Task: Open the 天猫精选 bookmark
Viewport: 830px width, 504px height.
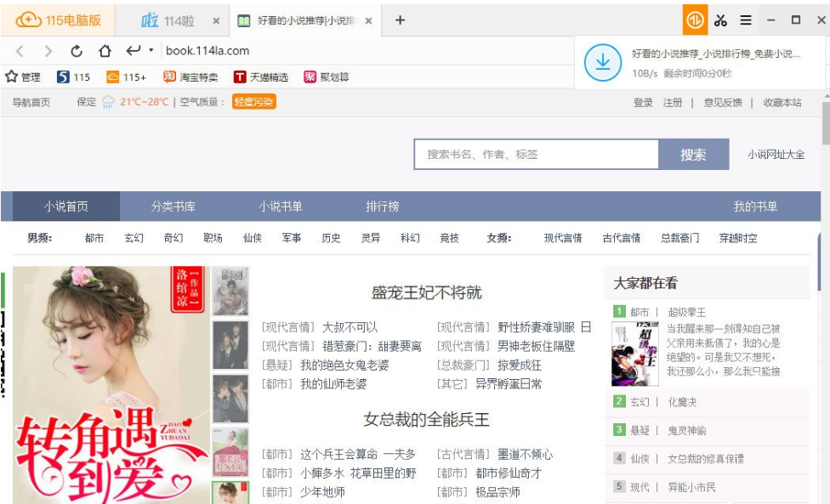Action: pyautogui.click(x=261, y=77)
